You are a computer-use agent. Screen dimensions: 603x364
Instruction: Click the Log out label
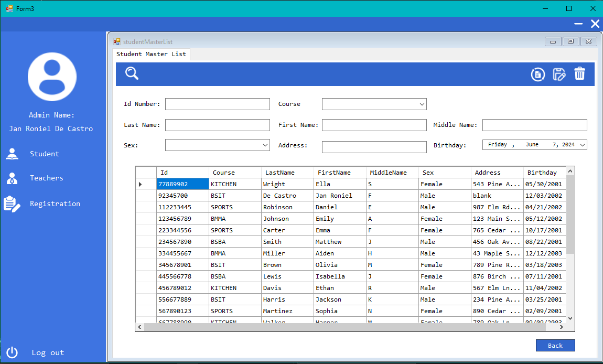click(48, 352)
